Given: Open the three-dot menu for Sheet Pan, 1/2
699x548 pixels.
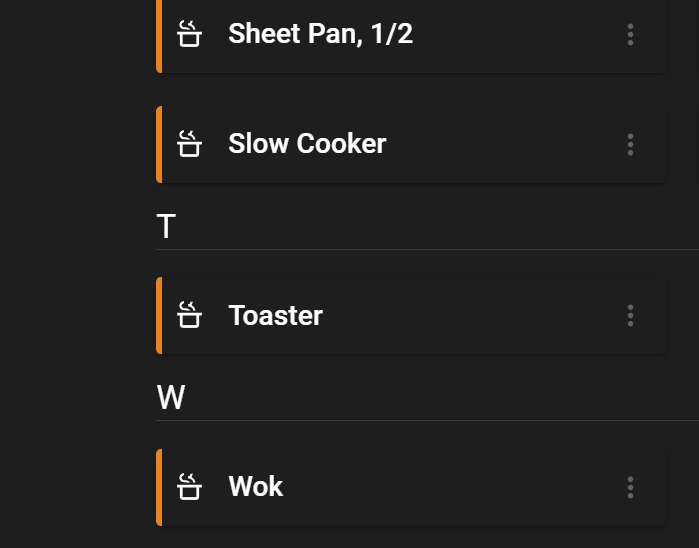Looking at the screenshot, I should tap(630, 34).
